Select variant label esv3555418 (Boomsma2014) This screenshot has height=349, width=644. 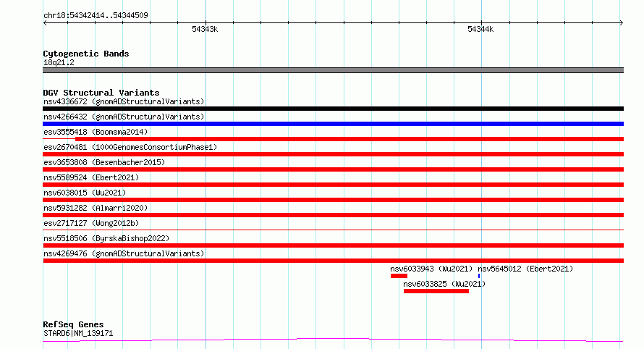point(96,132)
